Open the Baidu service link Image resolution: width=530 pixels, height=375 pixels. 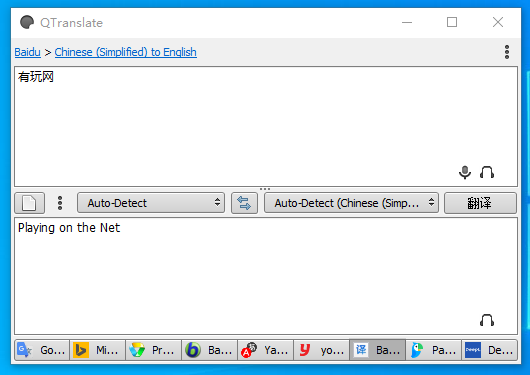pos(27,52)
